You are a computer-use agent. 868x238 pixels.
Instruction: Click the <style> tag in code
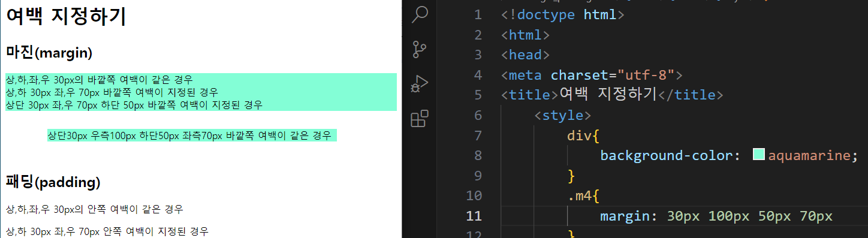563,115
